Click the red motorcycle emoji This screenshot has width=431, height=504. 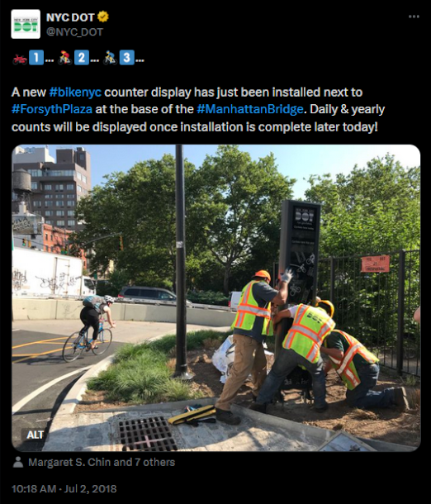[x=20, y=59]
